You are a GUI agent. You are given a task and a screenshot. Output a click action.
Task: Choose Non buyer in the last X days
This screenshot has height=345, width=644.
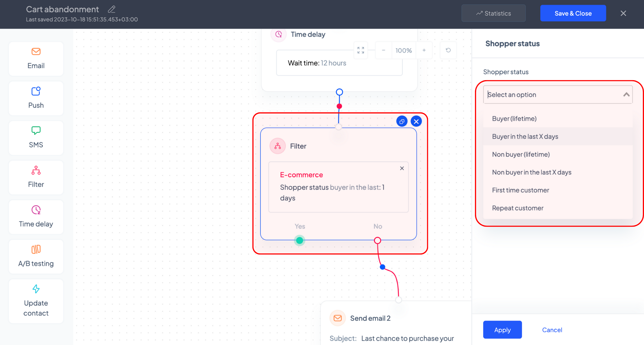click(x=558, y=172)
